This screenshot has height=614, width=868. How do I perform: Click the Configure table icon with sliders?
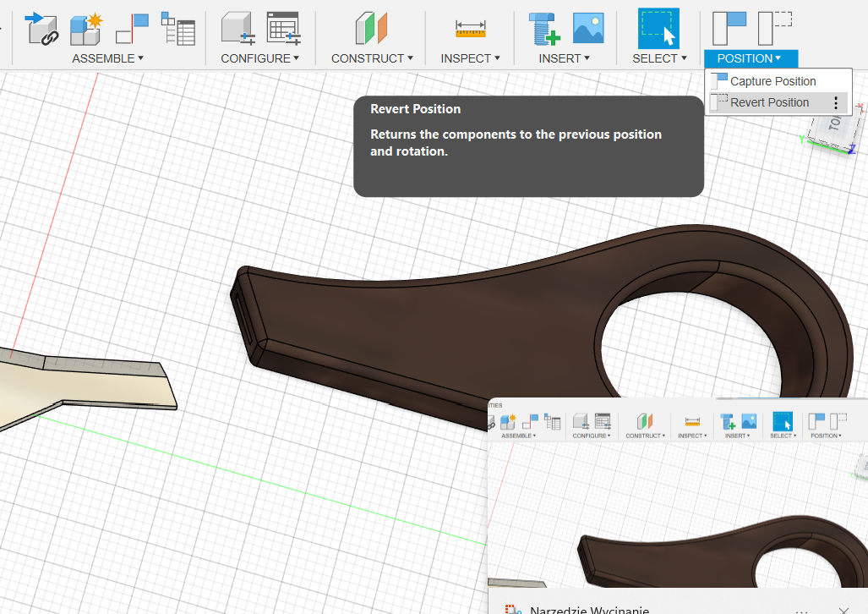(284, 28)
